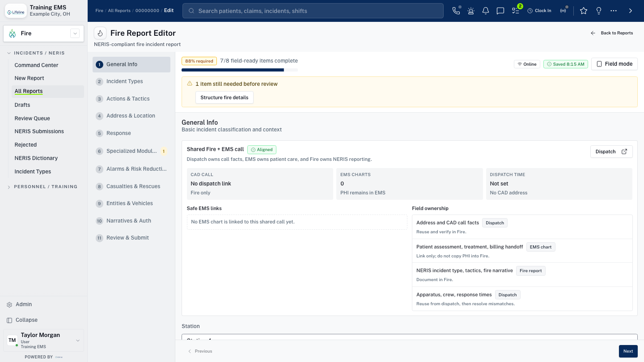The width and height of the screenshot is (644, 362).
Task: Click the phone call icon in top bar
Action: pyautogui.click(x=456, y=11)
